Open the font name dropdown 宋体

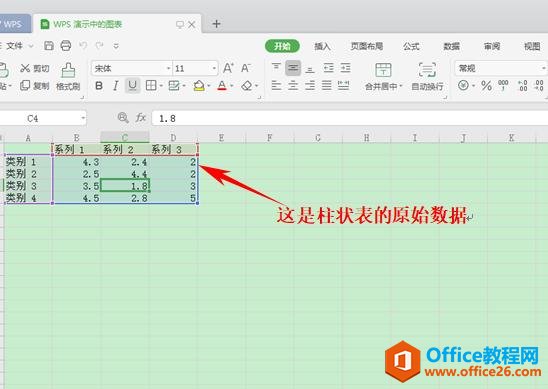[x=132, y=68]
